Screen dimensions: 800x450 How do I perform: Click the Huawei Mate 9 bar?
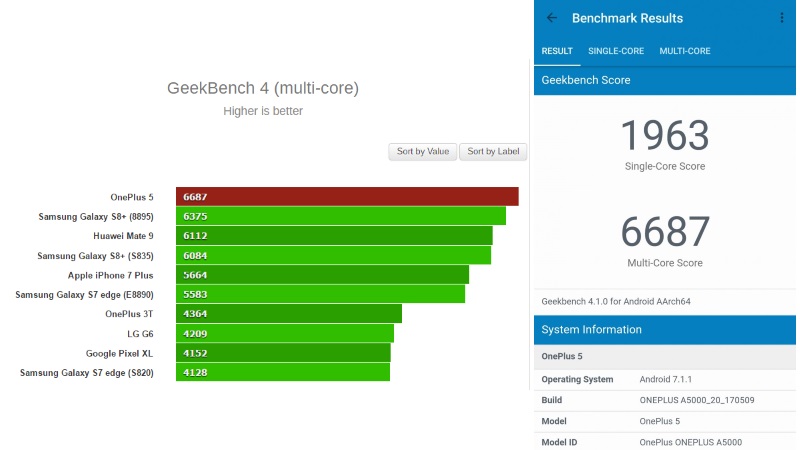tap(334, 235)
